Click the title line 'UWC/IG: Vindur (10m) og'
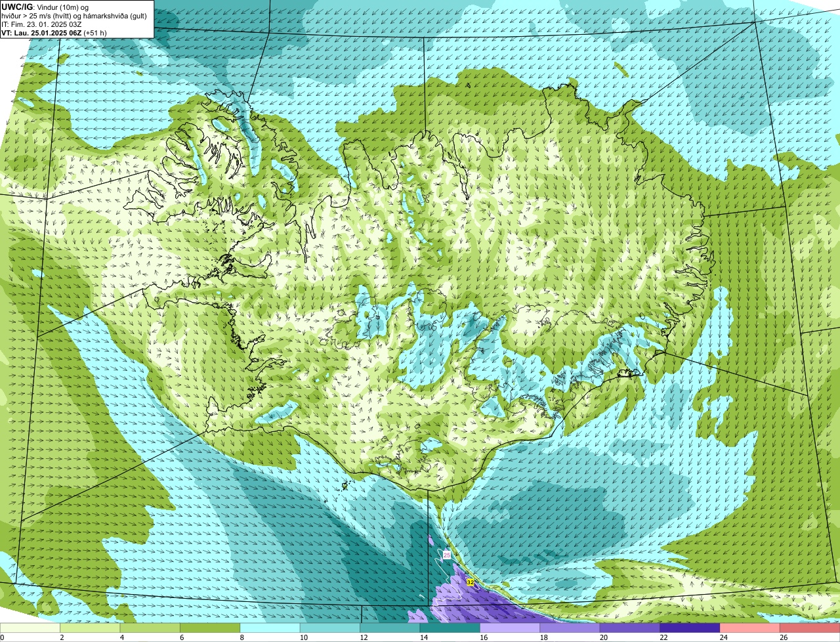Screen dimensions: 840x642 45,7
